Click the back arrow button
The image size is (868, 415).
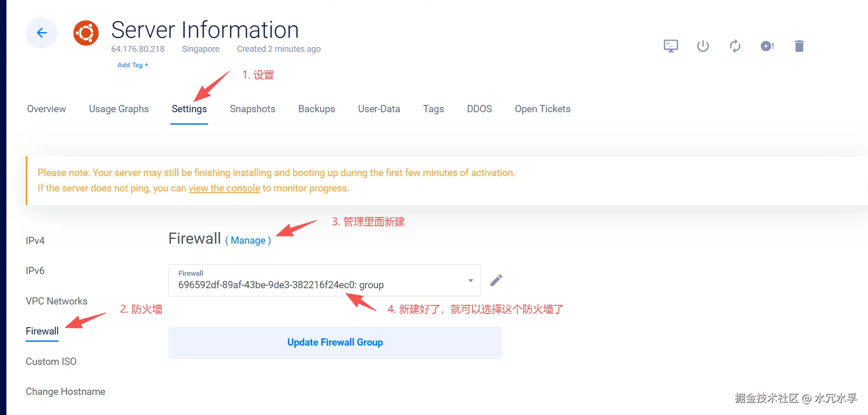pos(42,33)
